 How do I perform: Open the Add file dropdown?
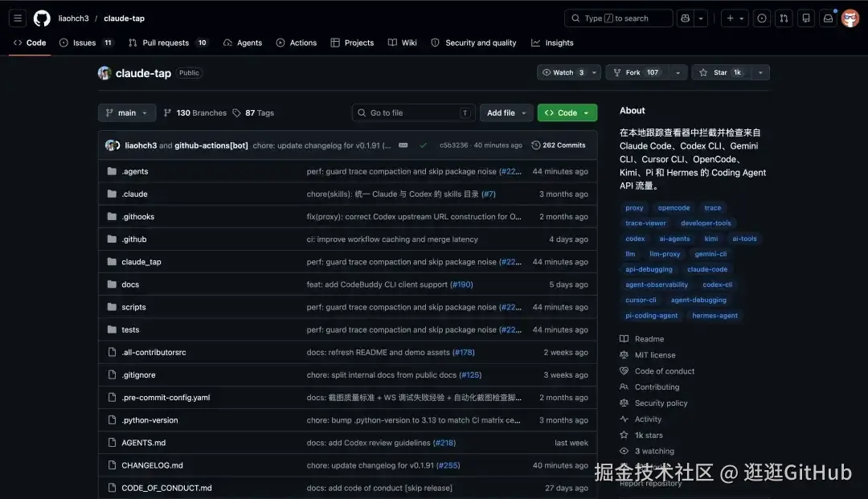tap(506, 112)
